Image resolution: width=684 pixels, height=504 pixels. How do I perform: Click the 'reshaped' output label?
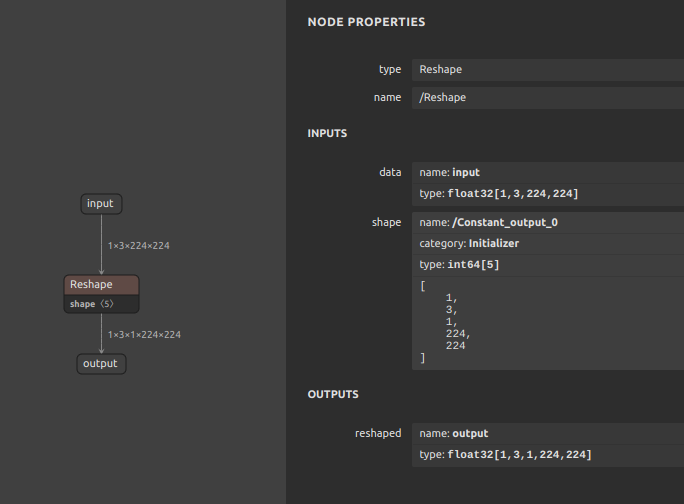[378, 433]
